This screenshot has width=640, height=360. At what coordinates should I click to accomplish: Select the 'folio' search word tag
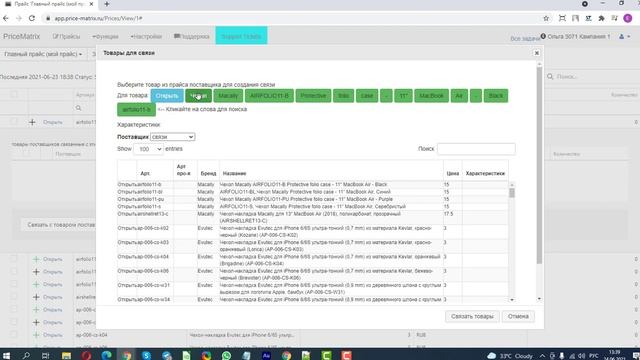(x=343, y=96)
